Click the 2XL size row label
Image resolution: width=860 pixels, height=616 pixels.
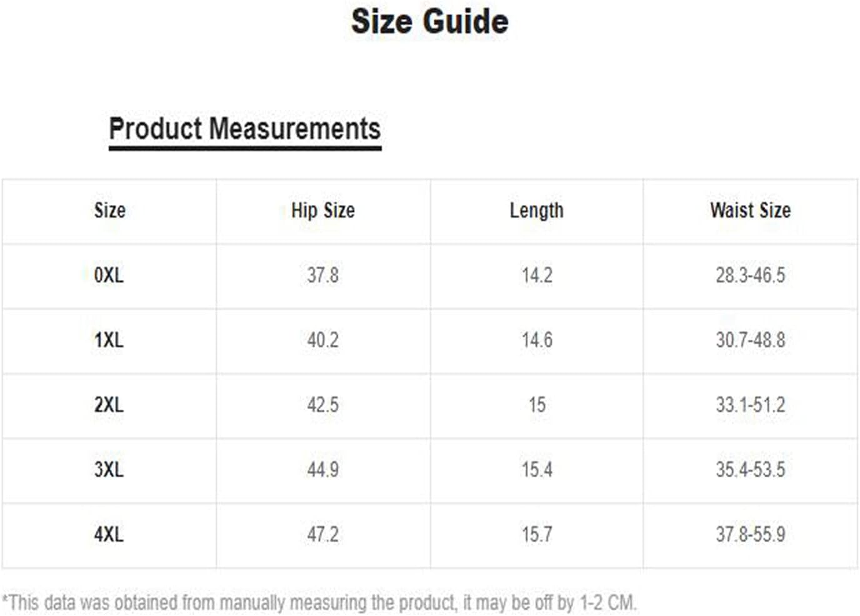(x=109, y=405)
